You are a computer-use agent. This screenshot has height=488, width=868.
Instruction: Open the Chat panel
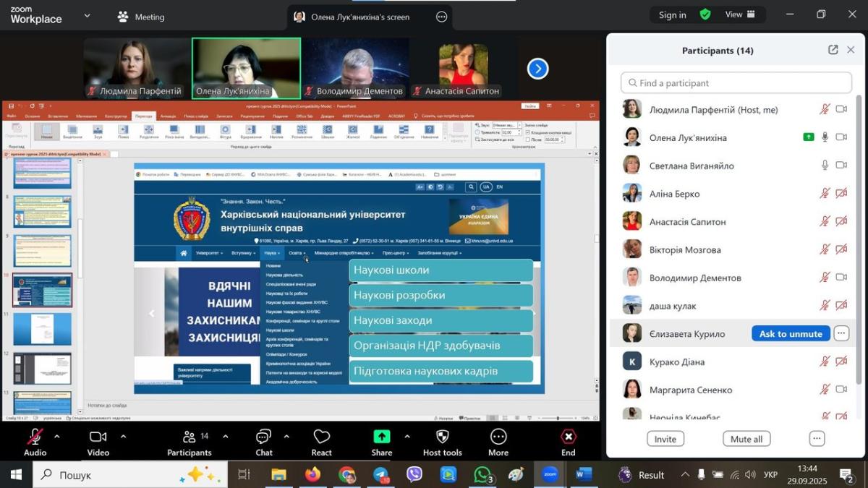pyautogui.click(x=263, y=442)
